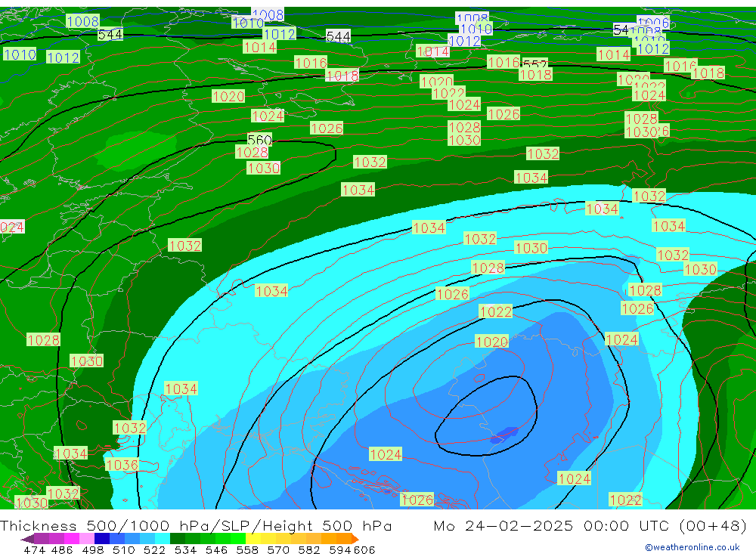Click the 1006 pressure label at top right

click(x=653, y=22)
